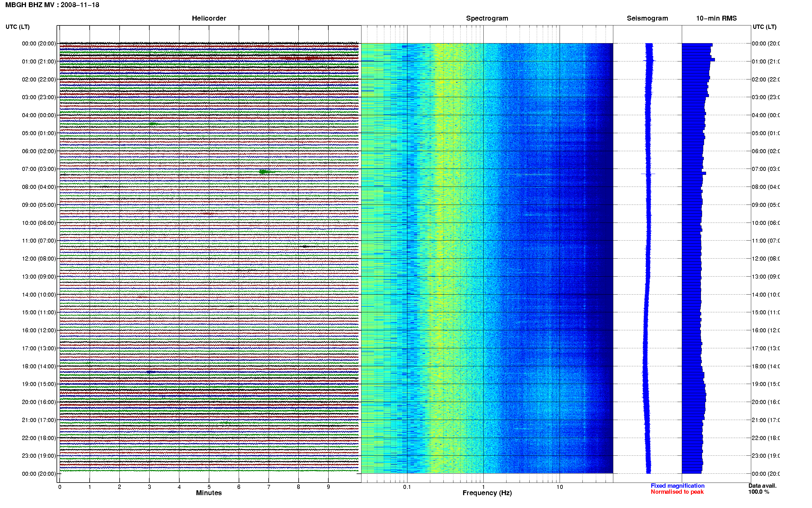The width and height of the screenshot is (812, 508).
Task: Select the 'Helicorder' panel heading
Action: tap(209, 19)
